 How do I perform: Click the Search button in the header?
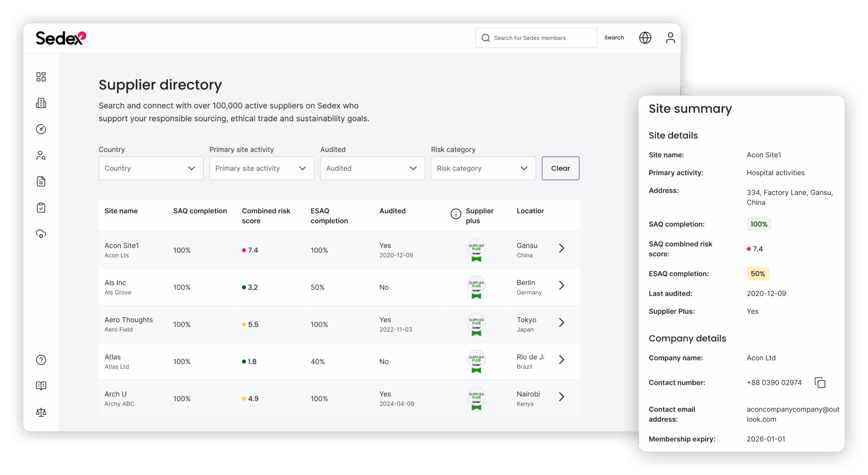(x=614, y=38)
